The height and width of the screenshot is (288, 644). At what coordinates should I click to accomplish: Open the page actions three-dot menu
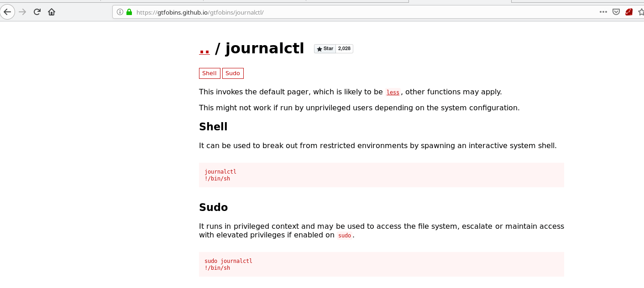tap(603, 12)
